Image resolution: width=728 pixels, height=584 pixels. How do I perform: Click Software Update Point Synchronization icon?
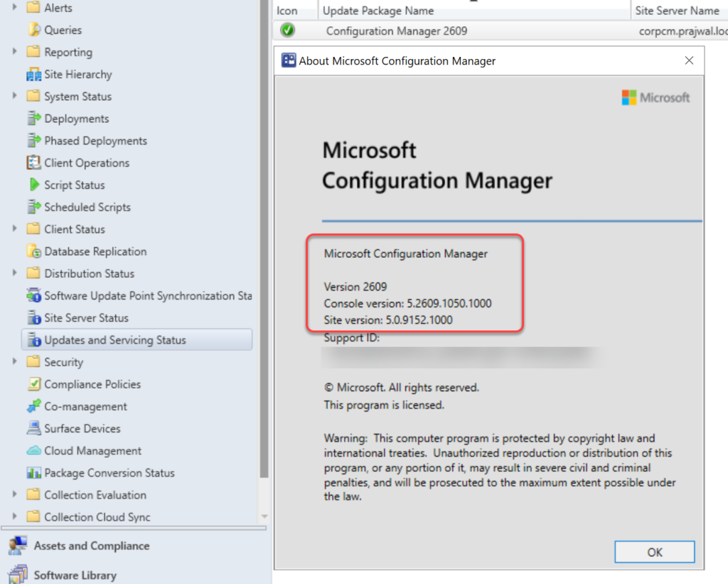click(33, 296)
